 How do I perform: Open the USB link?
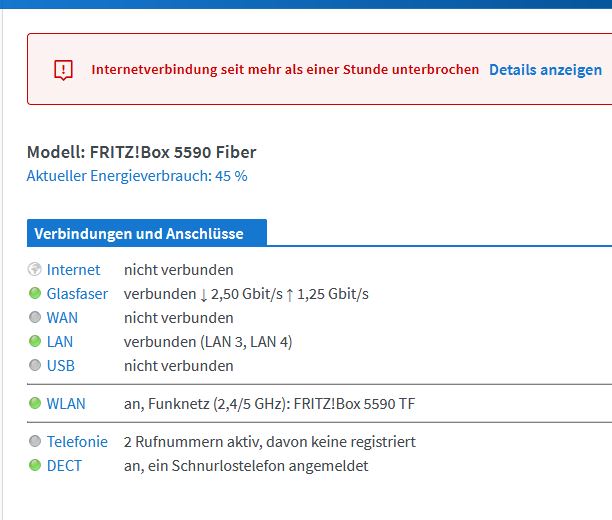pyautogui.click(x=60, y=366)
